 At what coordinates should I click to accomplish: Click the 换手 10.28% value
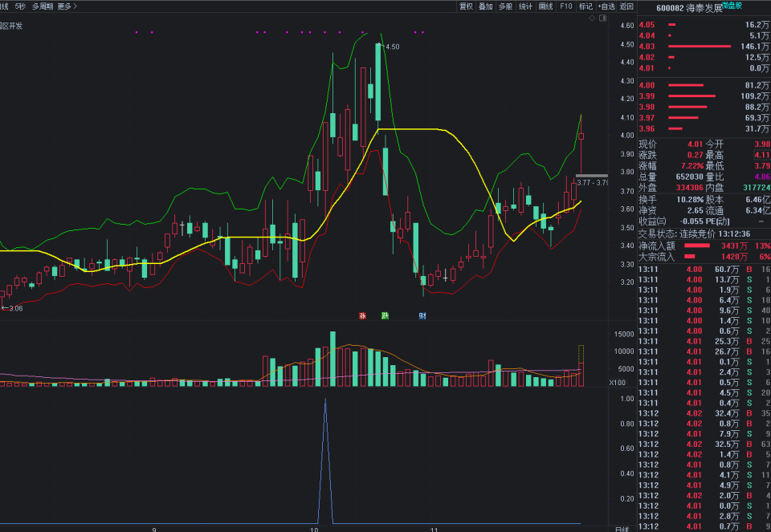[x=690, y=200]
